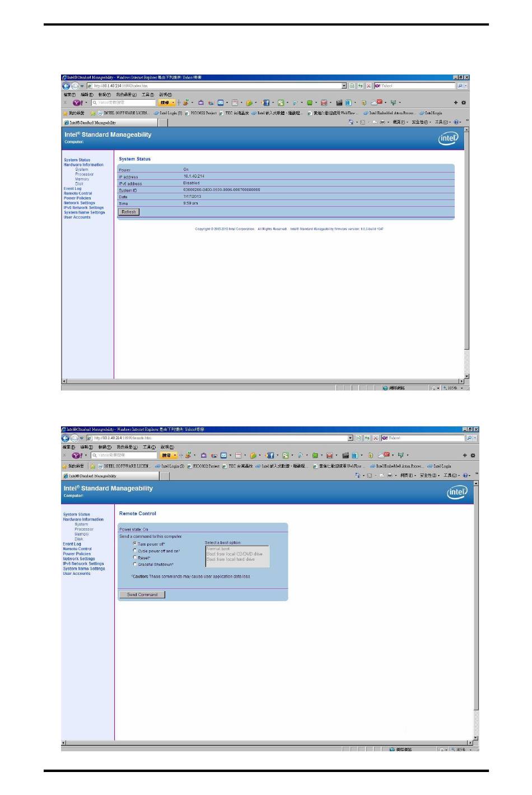Select the Turn power off radio button
The image size is (532, 795).
tap(135, 543)
